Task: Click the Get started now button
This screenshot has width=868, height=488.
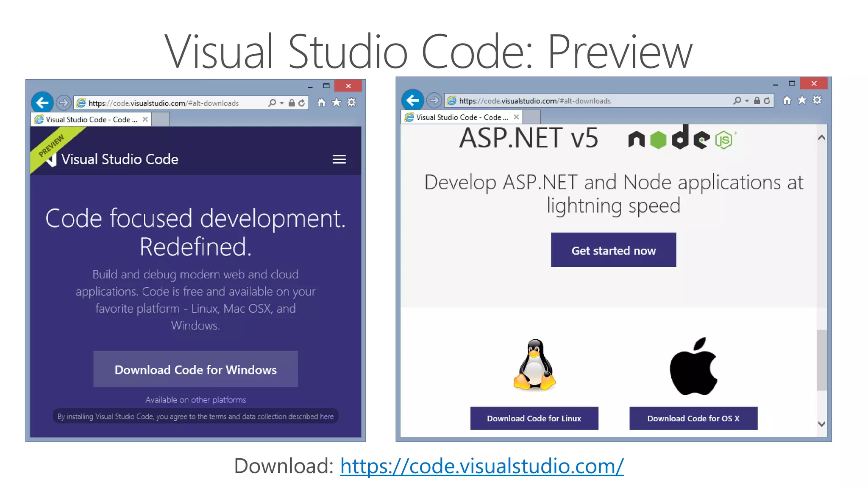Action: [613, 250]
